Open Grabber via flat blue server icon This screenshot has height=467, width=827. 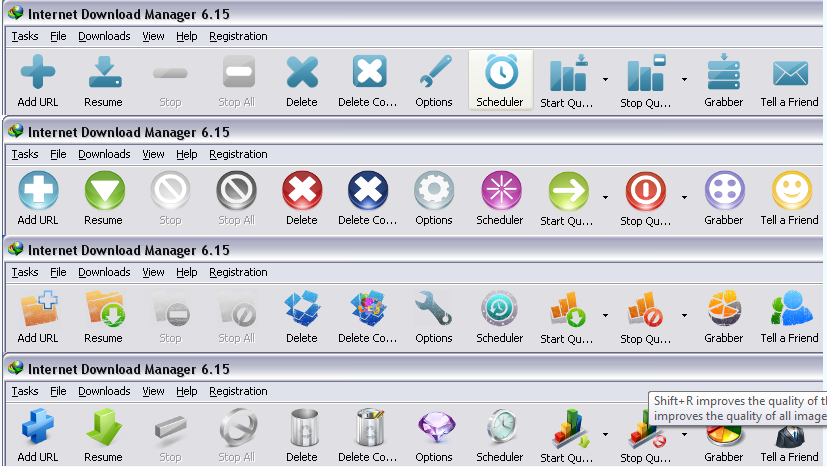coord(724,72)
